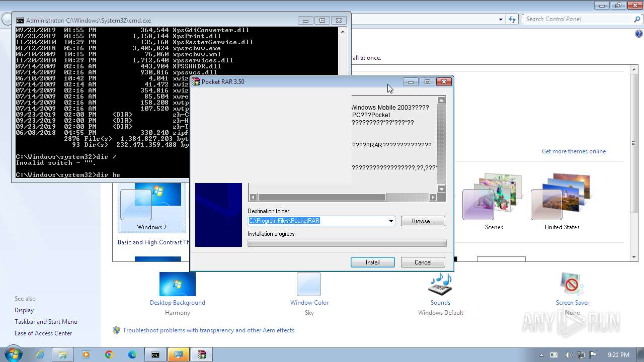This screenshot has height=362, width=644.
Task: Click left arrow of installer horizontal scrollbar
Action: point(253,198)
